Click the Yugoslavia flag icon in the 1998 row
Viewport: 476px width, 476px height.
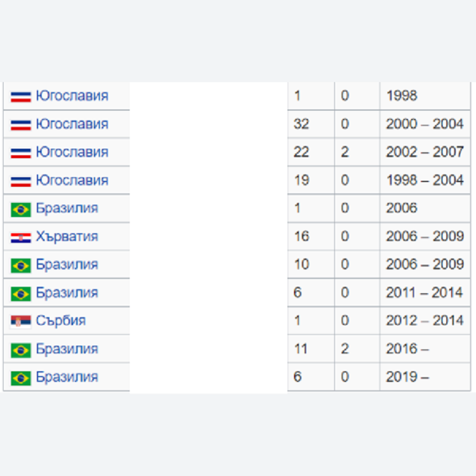(21, 97)
